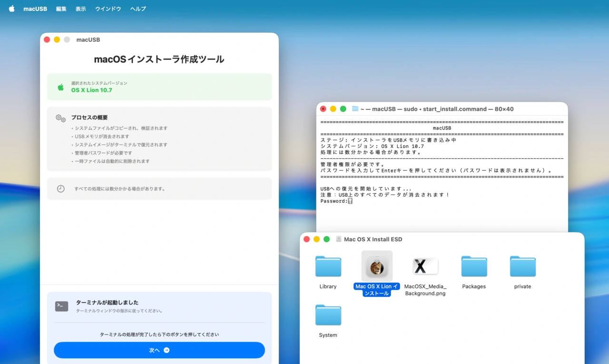Select the MacOSX_Media_Background.png file

click(x=425, y=266)
